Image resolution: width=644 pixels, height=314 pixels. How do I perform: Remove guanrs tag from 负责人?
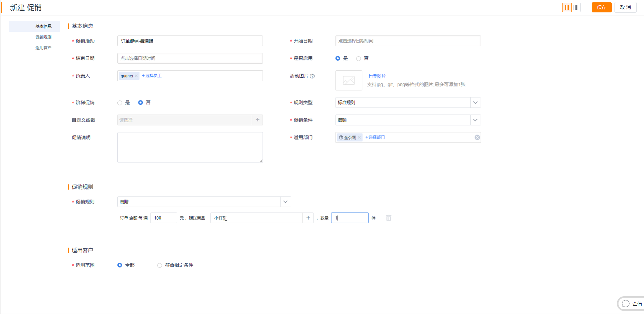136,76
